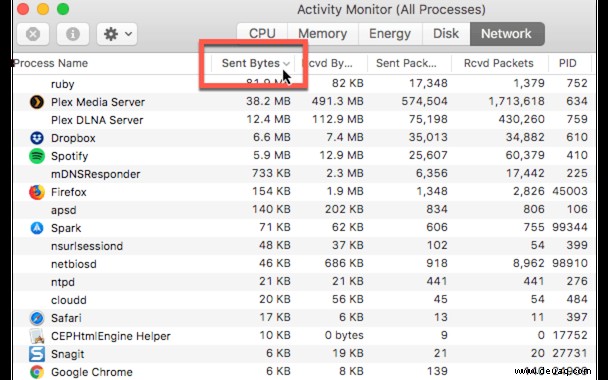Select the netbiosd process

click(x=74, y=264)
